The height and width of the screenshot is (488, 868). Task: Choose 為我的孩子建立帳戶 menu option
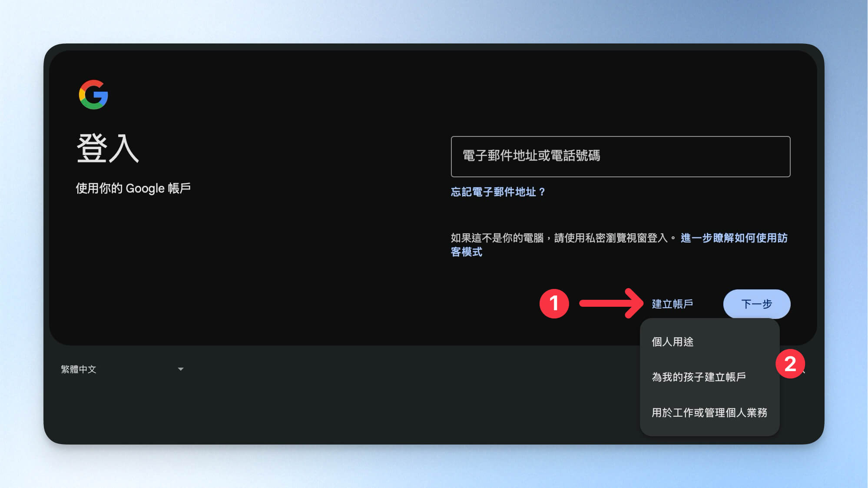[699, 377]
